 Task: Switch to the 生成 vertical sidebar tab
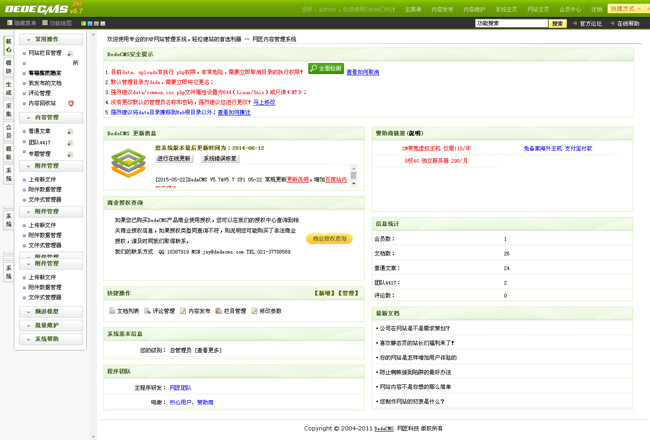pyautogui.click(x=9, y=88)
